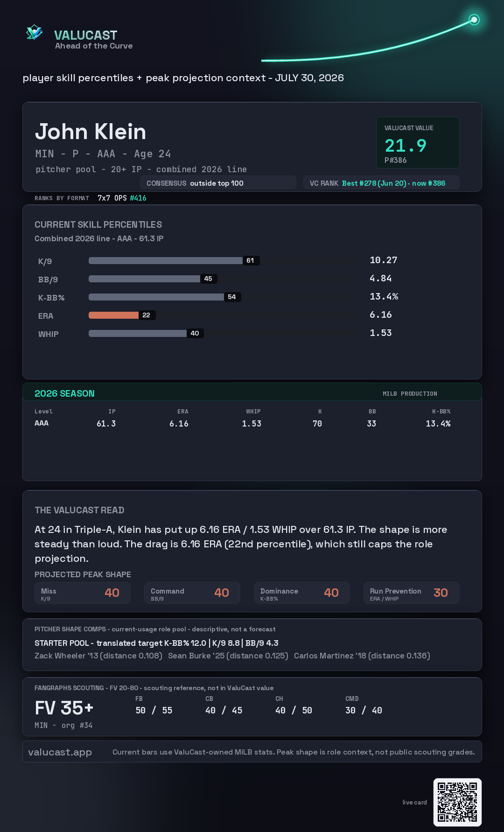Click the VC RANK best #278 pill
The height and width of the screenshot is (832, 504).
tap(381, 183)
